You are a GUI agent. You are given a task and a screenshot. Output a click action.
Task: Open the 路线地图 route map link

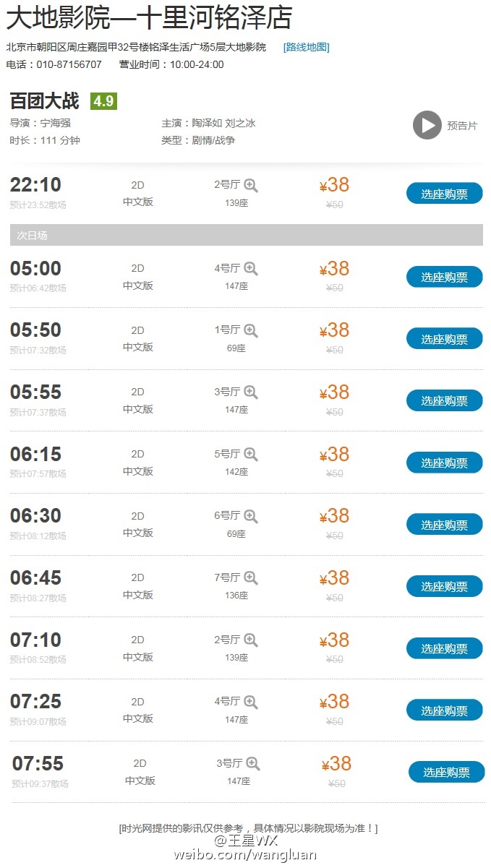pos(306,47)
